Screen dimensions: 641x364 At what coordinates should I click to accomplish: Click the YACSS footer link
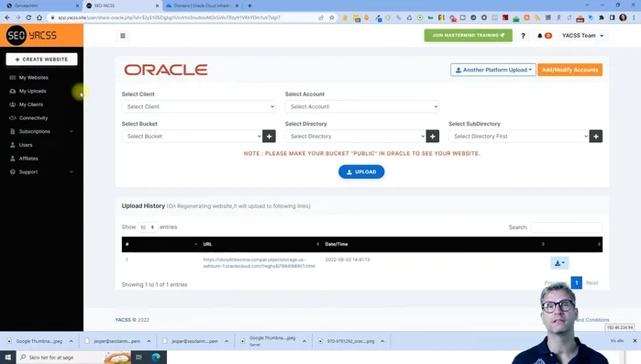(123, 320)
